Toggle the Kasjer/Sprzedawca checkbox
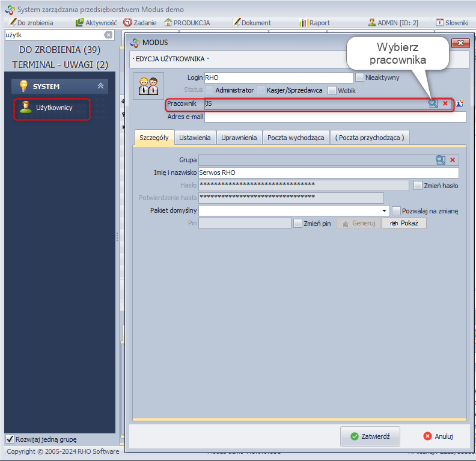 pos(261,90)
